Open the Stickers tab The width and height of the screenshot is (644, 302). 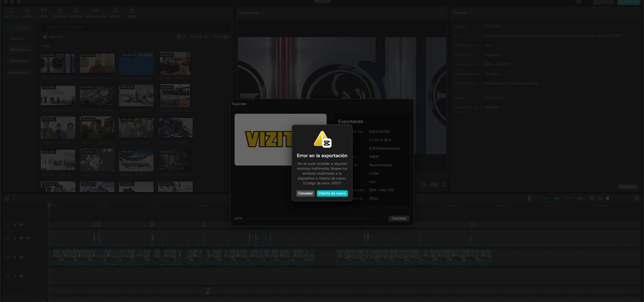pyautogui.click(x=60, y=13)
